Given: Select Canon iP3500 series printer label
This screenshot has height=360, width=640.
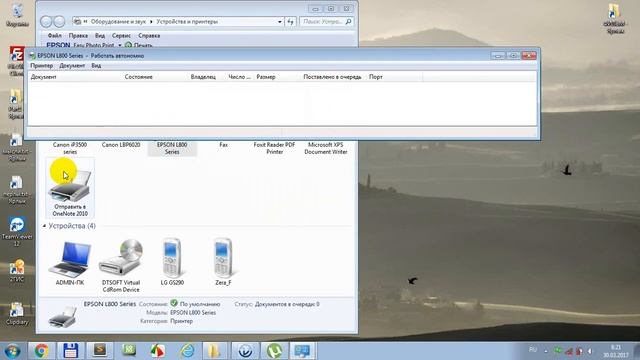Looking at the screenshot, I should (x=70, y=148).
